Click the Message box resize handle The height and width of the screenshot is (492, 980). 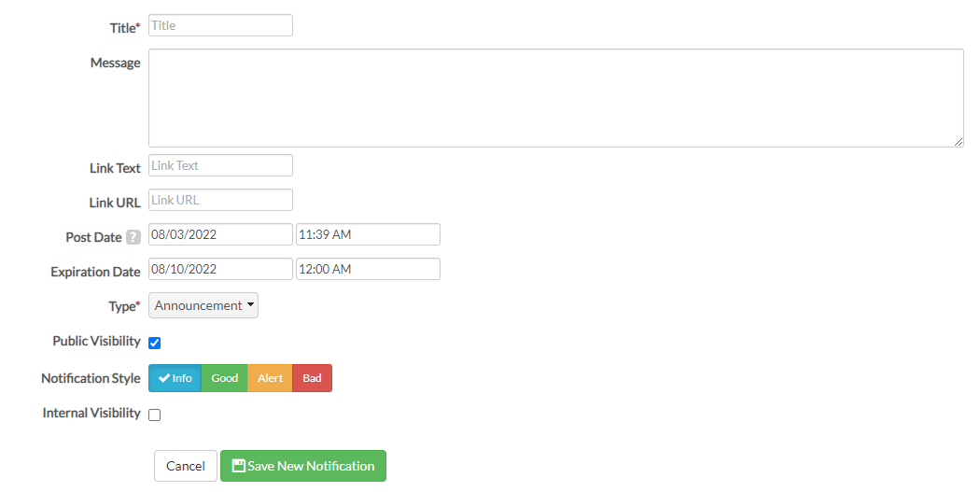pyautogui.click(x=959, y=142)
